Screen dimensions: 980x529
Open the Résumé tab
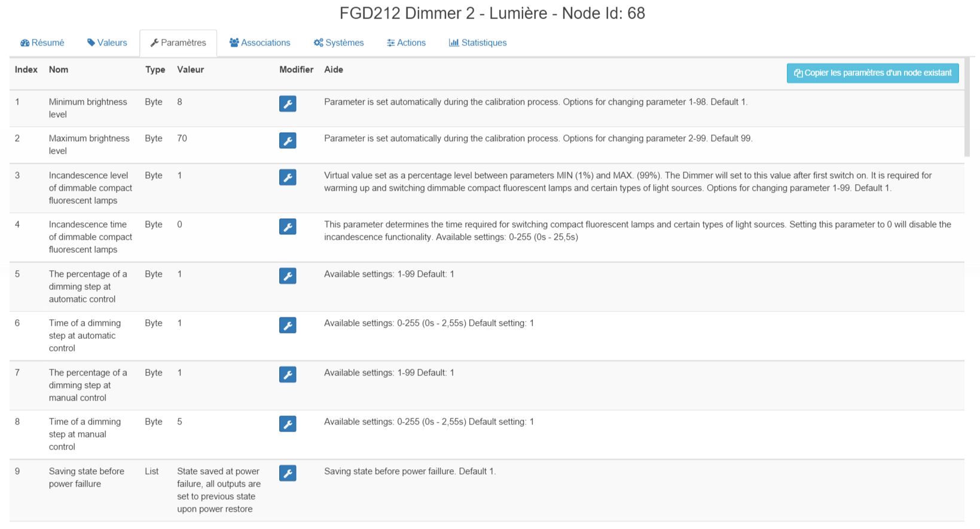click(x=42, y=43)
